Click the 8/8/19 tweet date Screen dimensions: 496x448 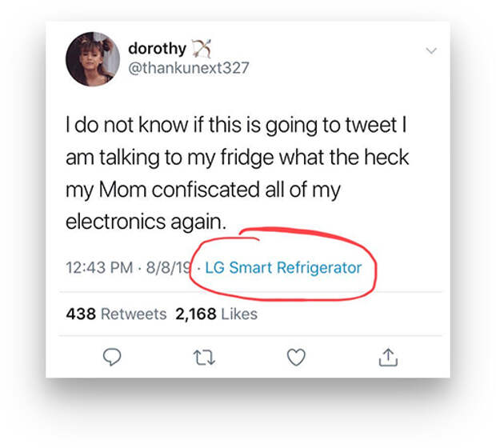coord(168,268)
